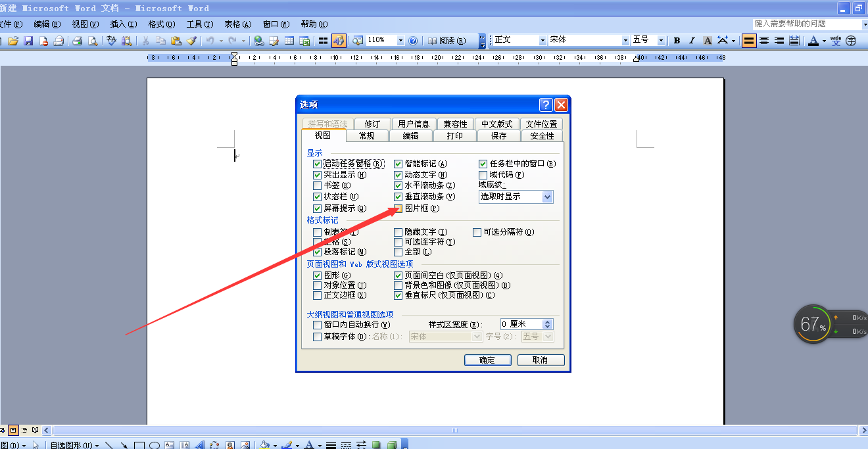Image resolution: width=868 pixels, height=449 pixels.
Task: Uncheck 段落标记 formatting mark
Action: 318,252
